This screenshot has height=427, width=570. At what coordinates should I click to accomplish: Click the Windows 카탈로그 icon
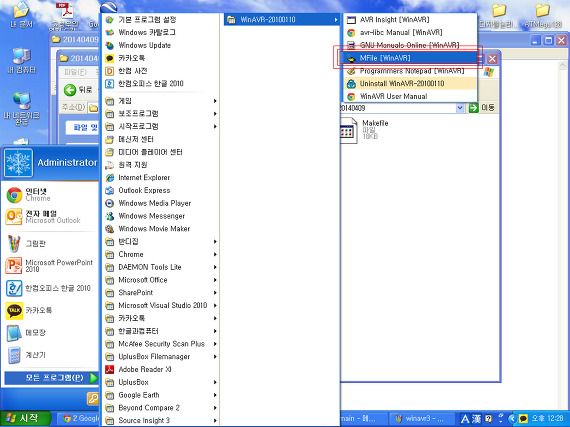[109, 32]
